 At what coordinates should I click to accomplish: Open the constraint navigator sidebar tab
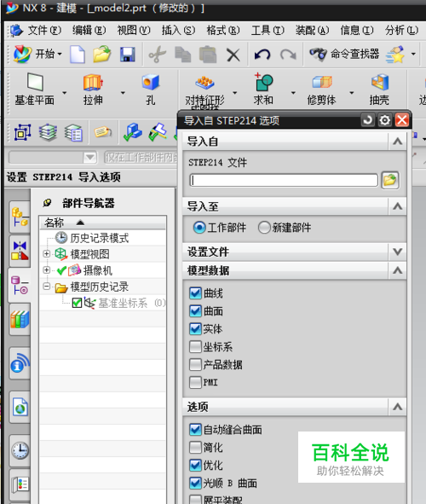click(20, 251)
